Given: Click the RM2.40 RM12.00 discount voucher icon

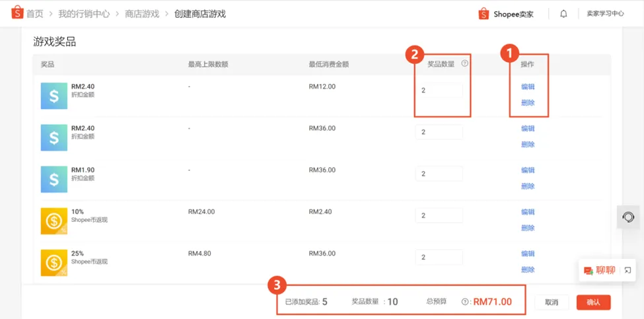Looking at the screenshot, I should pyautogui.click(x=54, y=96).
